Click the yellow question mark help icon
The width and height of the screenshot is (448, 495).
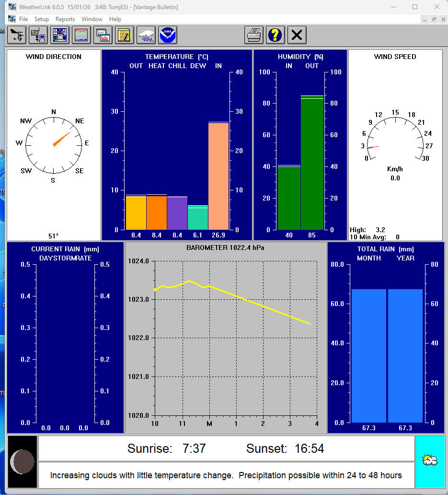click(x=276, y=35)
